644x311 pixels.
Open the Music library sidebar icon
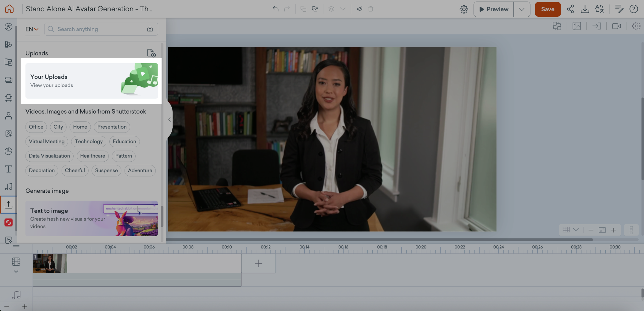[8, 186]
